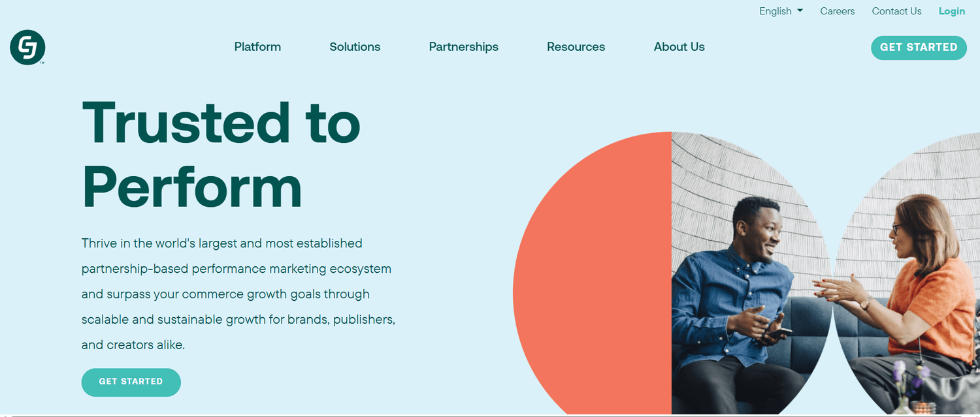Click the Careers link
This screenshot has width=980, height=417.
tap(837, 10)
